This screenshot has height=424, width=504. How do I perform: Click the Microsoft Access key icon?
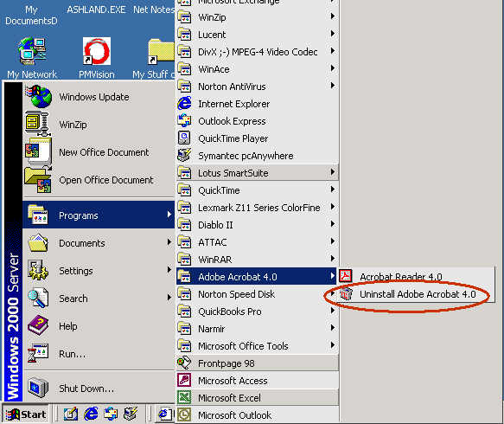point(184,380)
